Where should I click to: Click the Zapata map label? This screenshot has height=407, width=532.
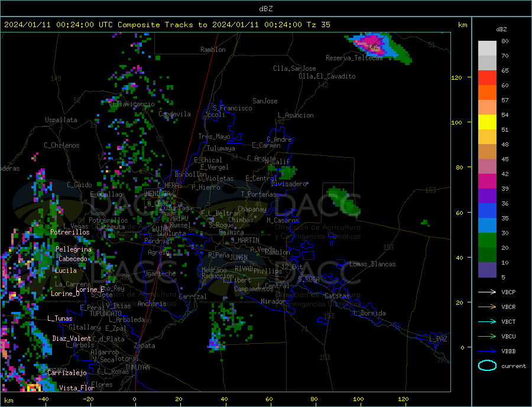click(x=145, y=346)
